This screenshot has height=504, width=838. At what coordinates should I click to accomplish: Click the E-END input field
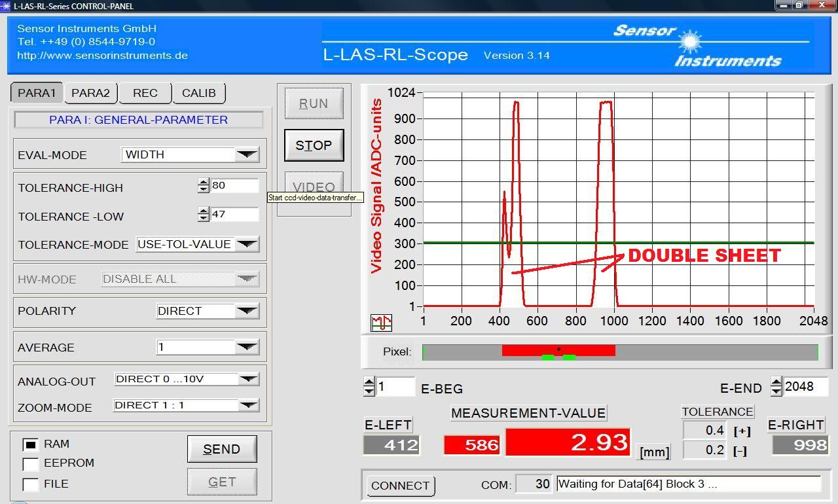tap(807, 386)
